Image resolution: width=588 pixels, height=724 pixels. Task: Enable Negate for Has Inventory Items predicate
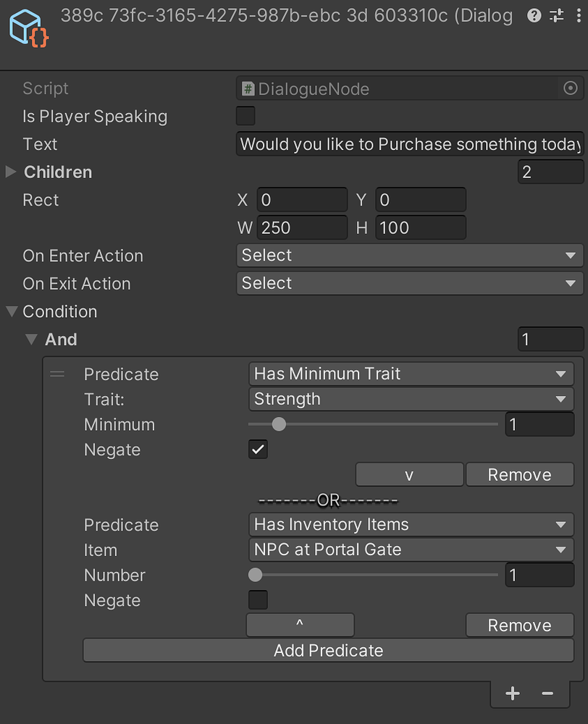[x=258, y=599]
